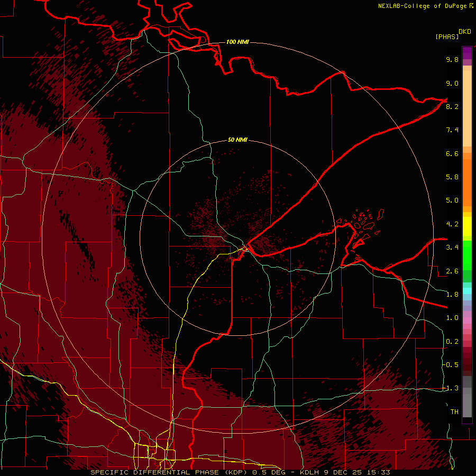
Task: Click SPECIFIC DIFFERENTIAL PHASE in the caption
Action: [154, 472]
